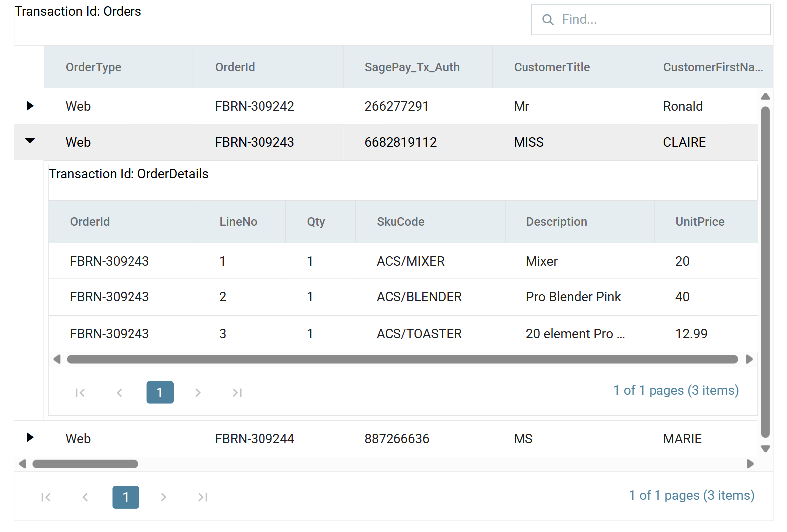Select the ACS/MIXER sku code cell

pyautogui.click(x=430, y=261)
